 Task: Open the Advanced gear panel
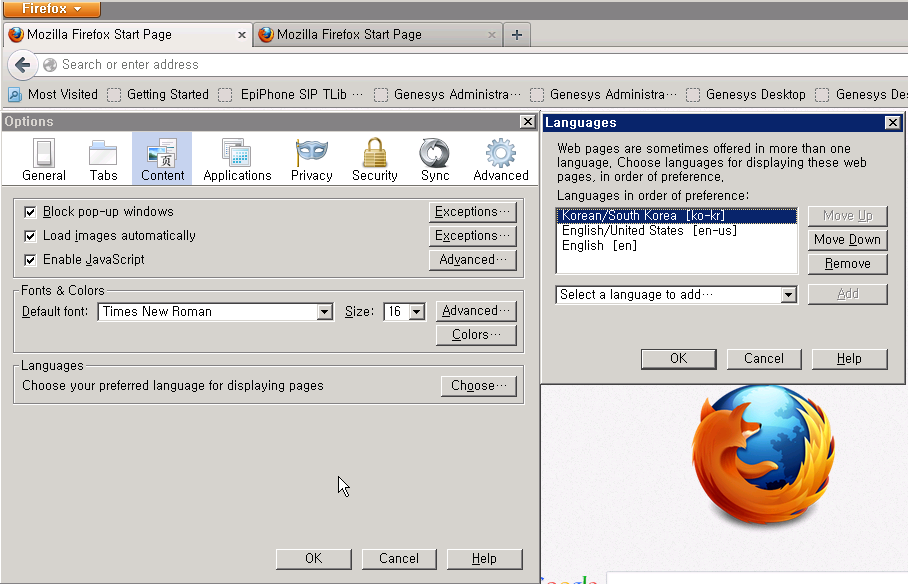501,159
